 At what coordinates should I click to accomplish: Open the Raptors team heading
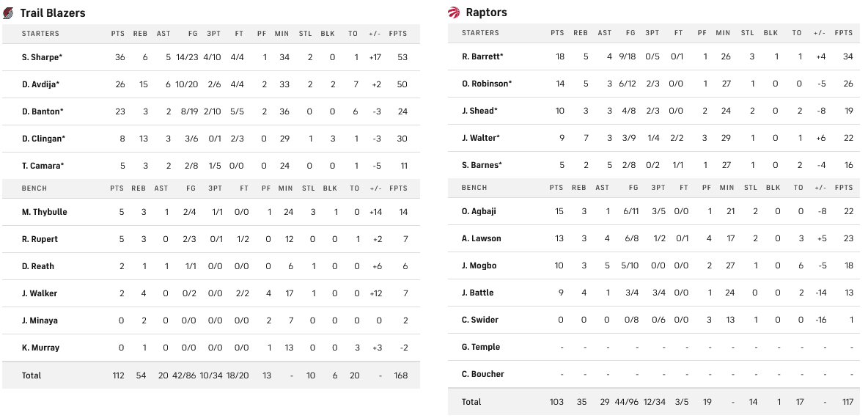[x=486, y=12]
